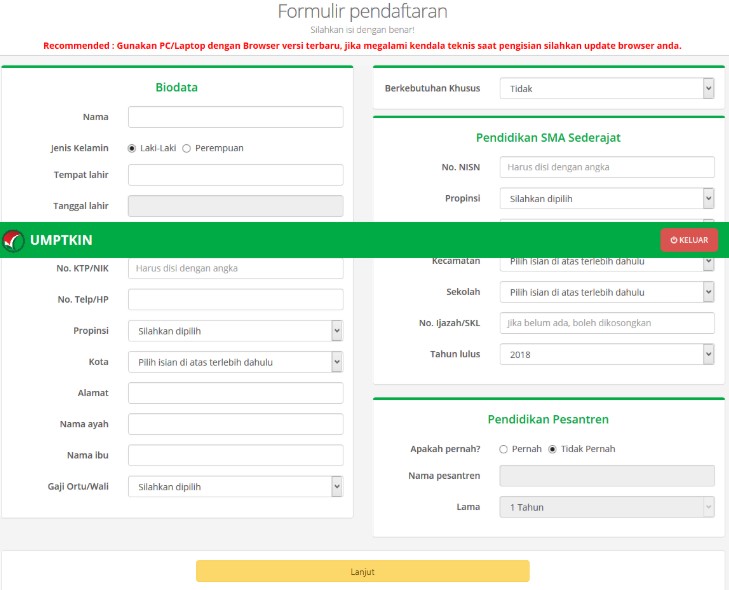Open Tahun lulus dropdown showing 2018

point(607,354)
